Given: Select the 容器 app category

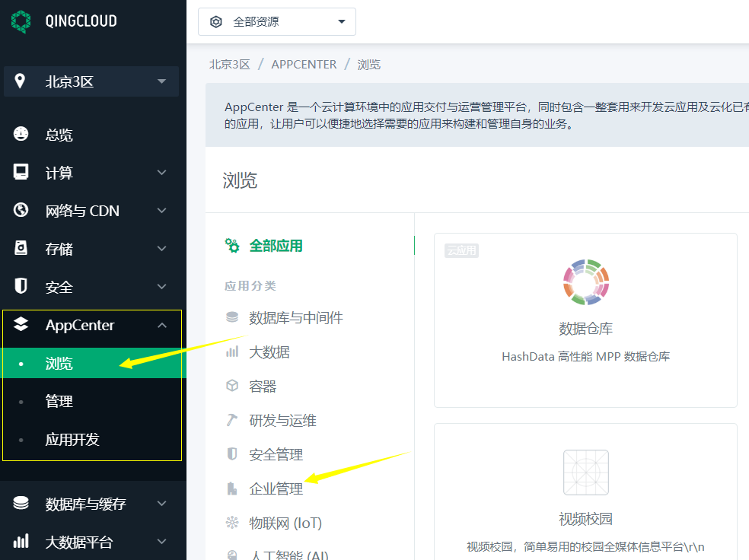Looking at the screenshot, I should point(263,387).
